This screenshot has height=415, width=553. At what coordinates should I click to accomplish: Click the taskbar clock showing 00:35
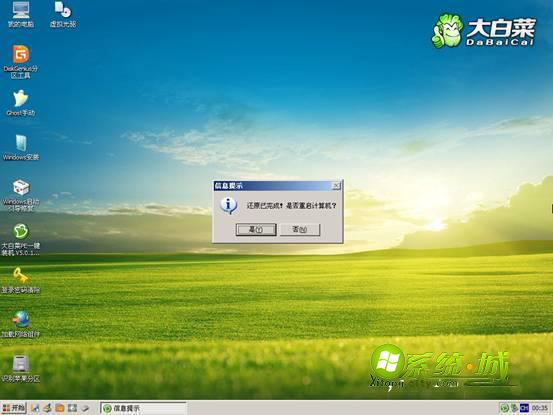click(540, 408)
